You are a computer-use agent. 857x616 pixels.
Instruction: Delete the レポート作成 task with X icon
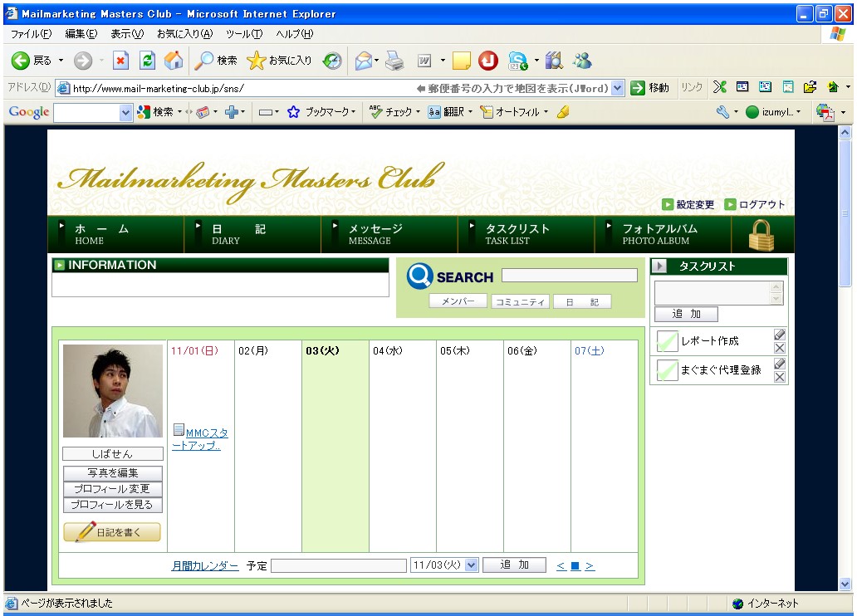click(780, 348)
